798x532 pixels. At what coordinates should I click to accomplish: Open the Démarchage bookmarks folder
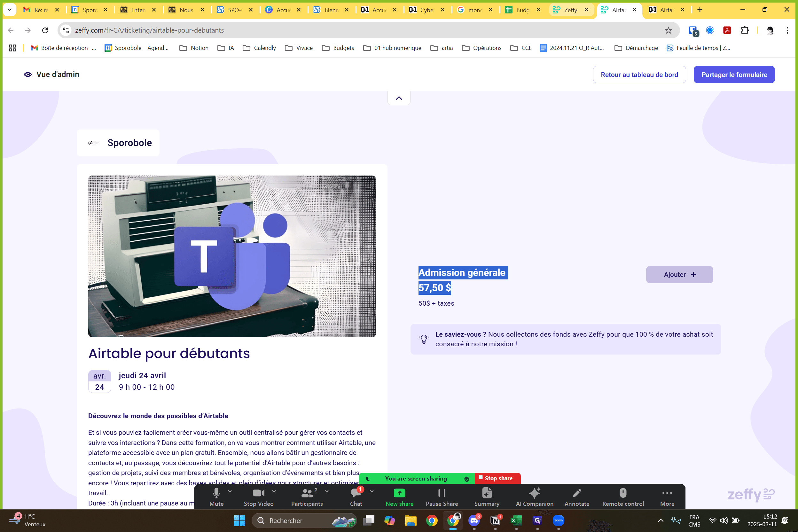point(636,48)
